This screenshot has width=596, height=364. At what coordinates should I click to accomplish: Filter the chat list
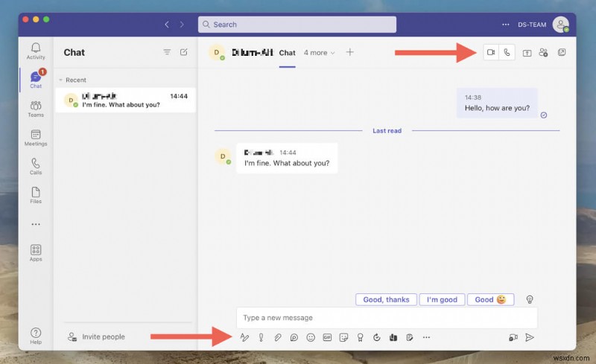tap(167, 52)
